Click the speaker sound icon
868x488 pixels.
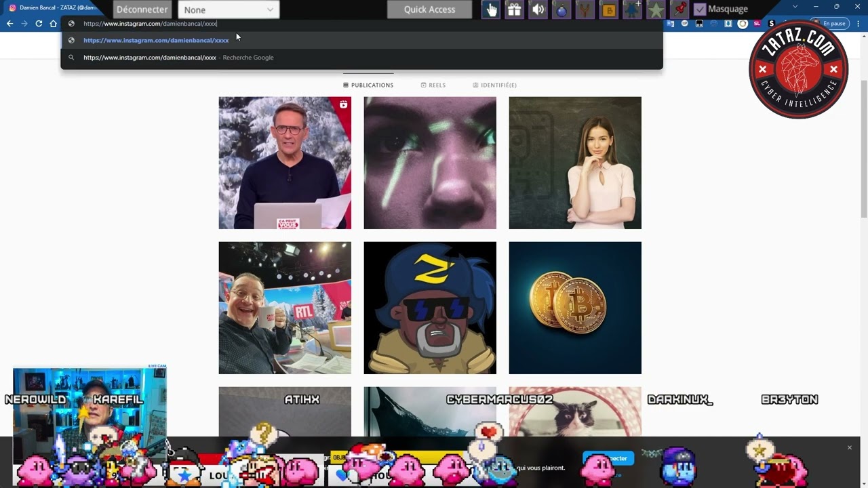[538, 9]
